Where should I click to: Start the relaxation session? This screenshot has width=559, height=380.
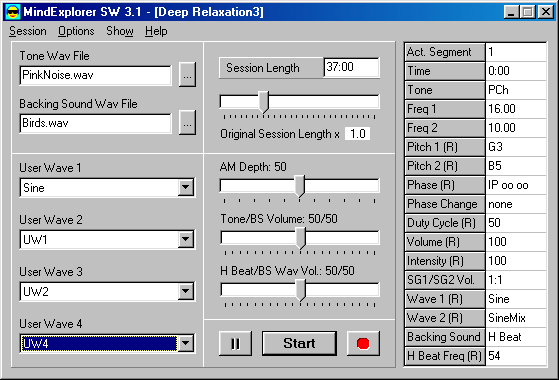tap(299, 343)
